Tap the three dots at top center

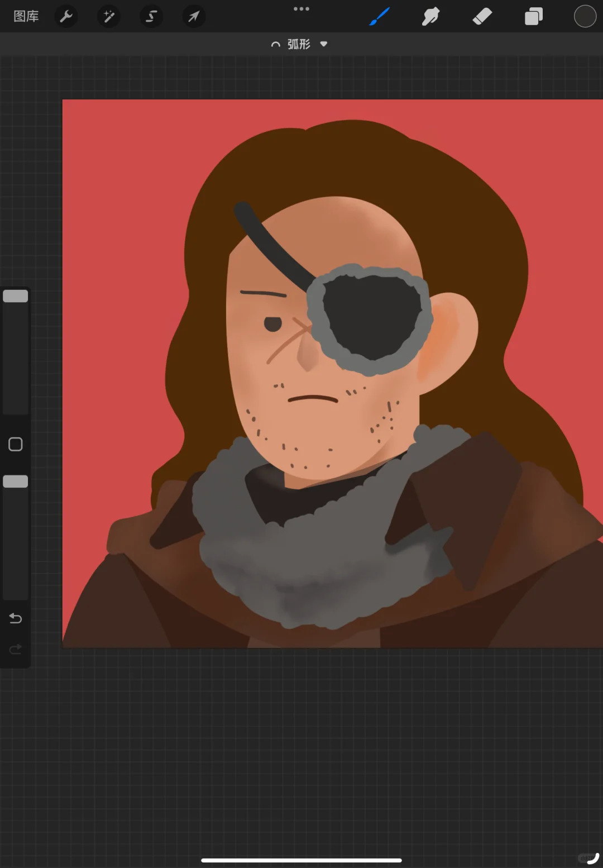pos(301,9)
